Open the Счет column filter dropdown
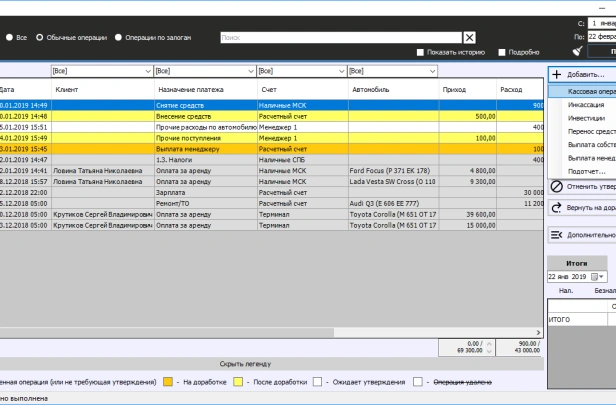 [x=340, y=71]
